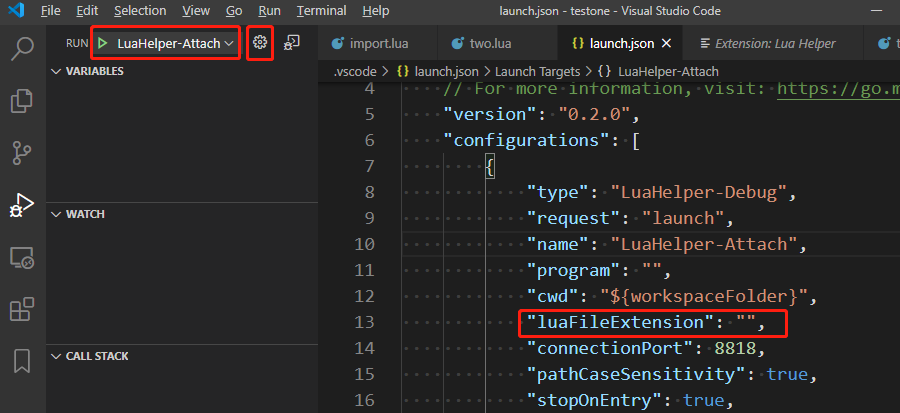The height and width of the screenshot is (413, 900).
Task: Click the .vscode breadcrumb
Action: [x=355, y=72]
